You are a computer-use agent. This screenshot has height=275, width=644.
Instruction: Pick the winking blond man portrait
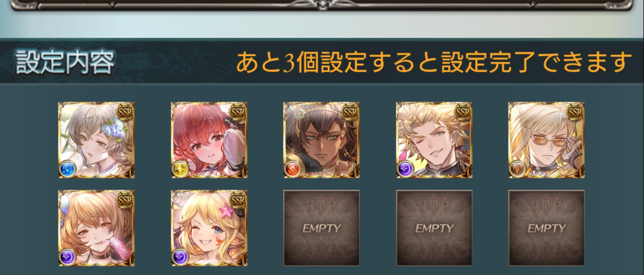pos(434,140)
